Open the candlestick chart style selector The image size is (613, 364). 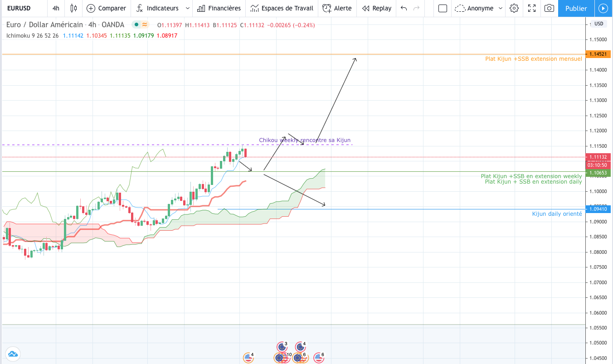click(x=73, y=8)
